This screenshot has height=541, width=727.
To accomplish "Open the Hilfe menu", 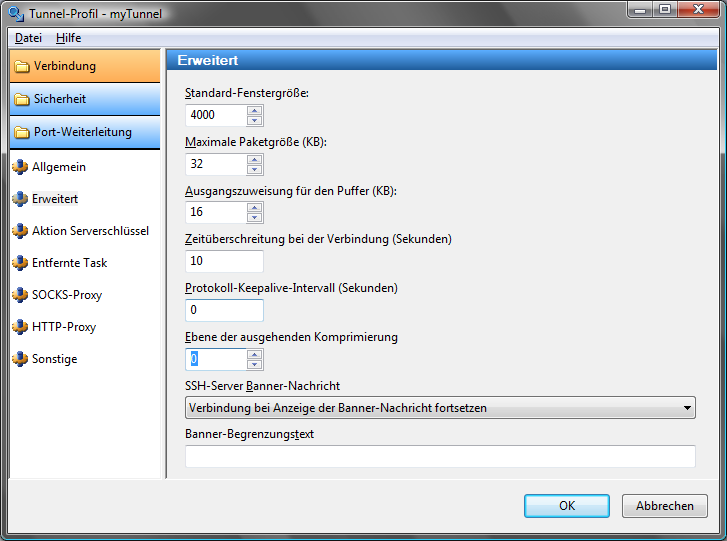I will click(69, 37).
